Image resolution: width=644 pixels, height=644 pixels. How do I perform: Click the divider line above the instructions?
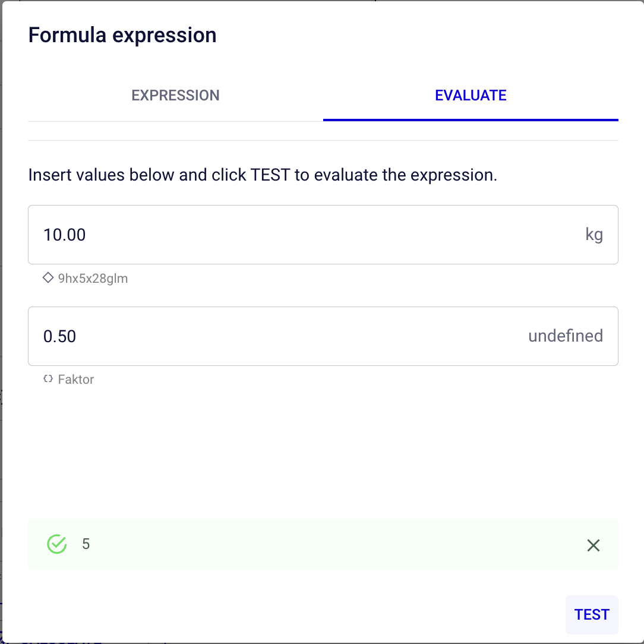[x=323, y=141]
